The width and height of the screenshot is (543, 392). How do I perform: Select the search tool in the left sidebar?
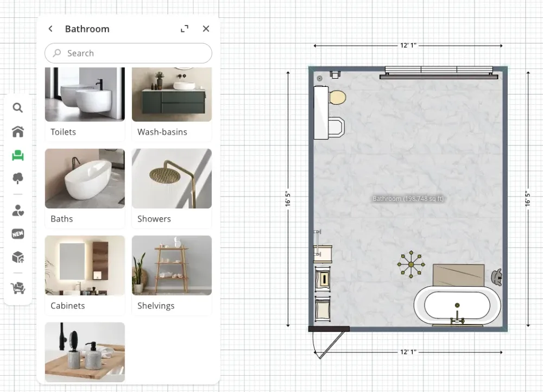pos(18,108)
